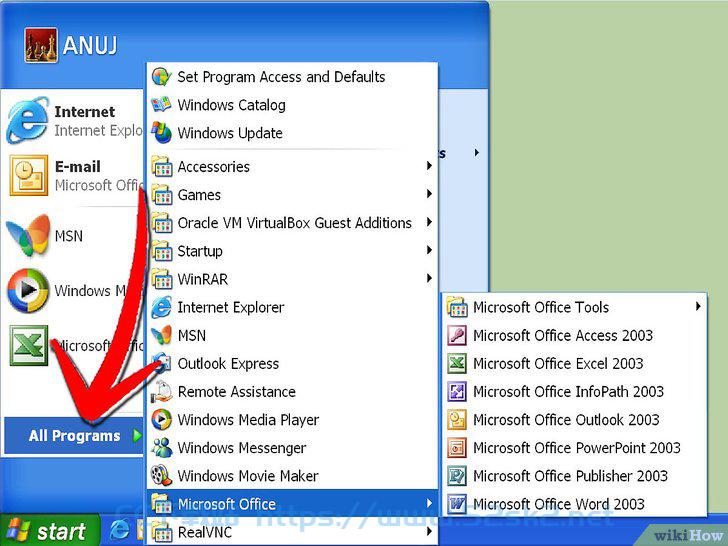Click the RealVNC text entry
Image resolution: width=728 pixels, height=546 pixels.
point(205,532)
